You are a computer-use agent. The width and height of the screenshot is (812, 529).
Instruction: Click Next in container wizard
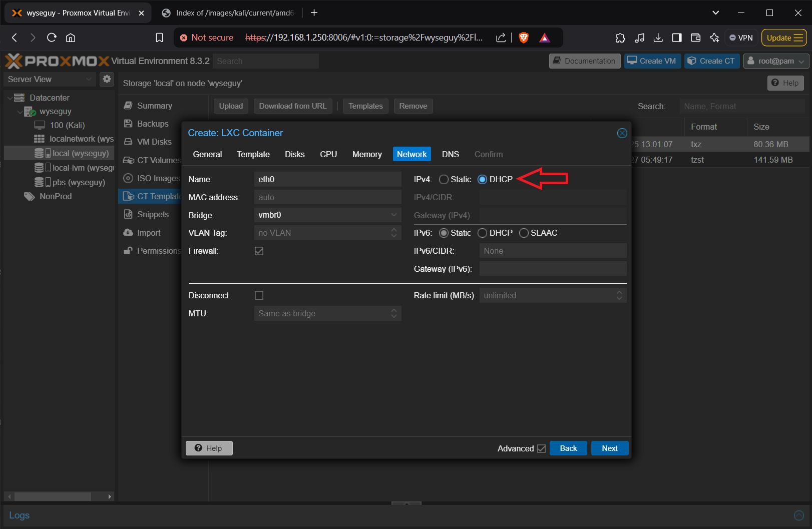609,448
